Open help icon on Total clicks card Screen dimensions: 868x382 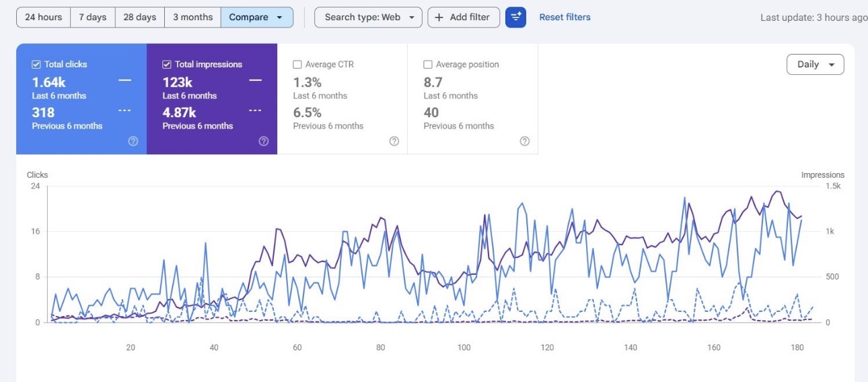tap(133, 141)
